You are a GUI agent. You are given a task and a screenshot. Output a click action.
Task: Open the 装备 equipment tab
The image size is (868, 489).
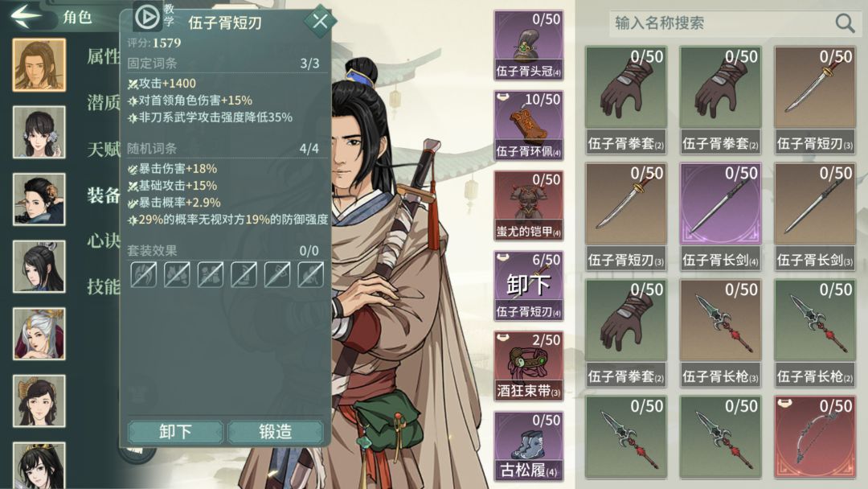pos(103,195)
